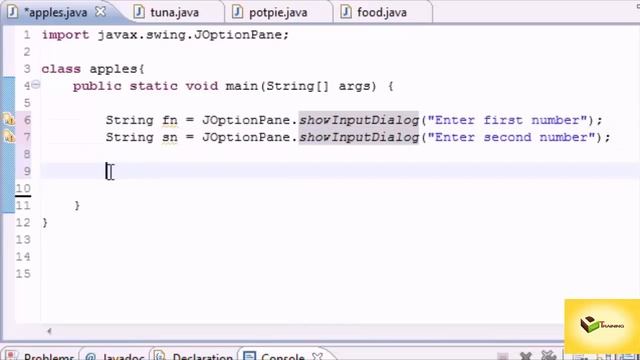
Task: Click the empty highlighted line 9 in editor
Action: coord(340,171)
